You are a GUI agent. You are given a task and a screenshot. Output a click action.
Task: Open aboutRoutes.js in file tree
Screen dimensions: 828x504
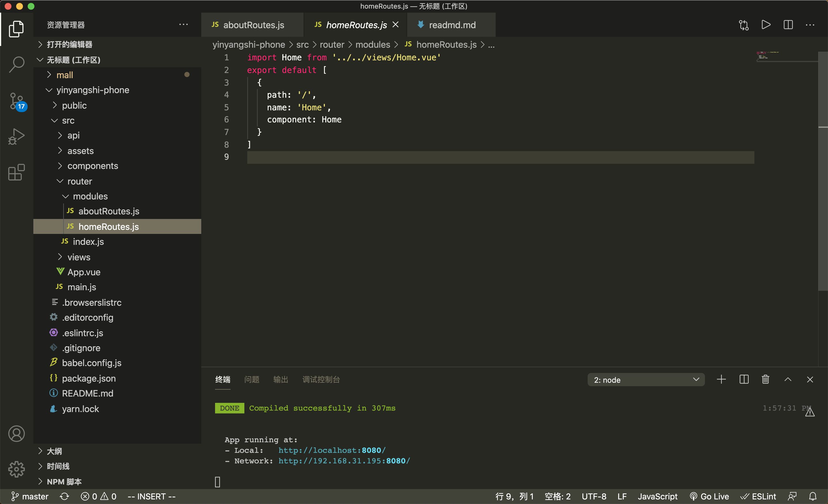click(x=117, y=211)
